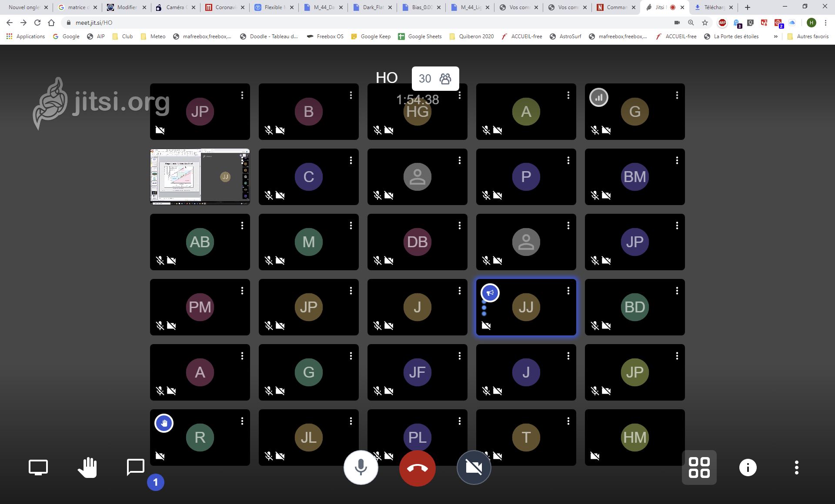
Task: Show hidden bookmarks with the chevron
Action: click(x=776, y=36)
